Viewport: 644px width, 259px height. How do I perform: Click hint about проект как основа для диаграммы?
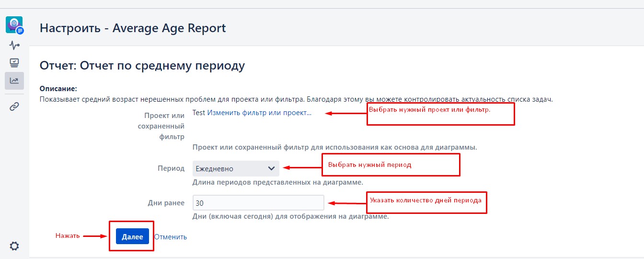[x=335, y=147]
